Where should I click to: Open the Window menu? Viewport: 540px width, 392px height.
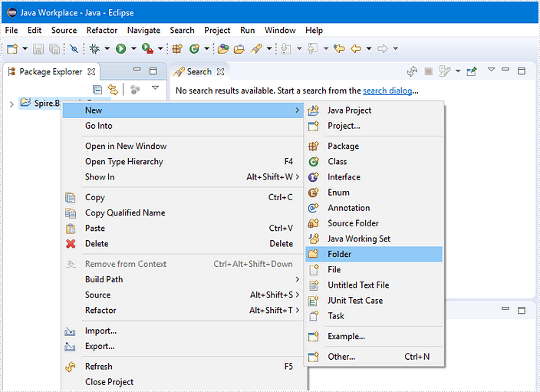[x=280, y=31]
